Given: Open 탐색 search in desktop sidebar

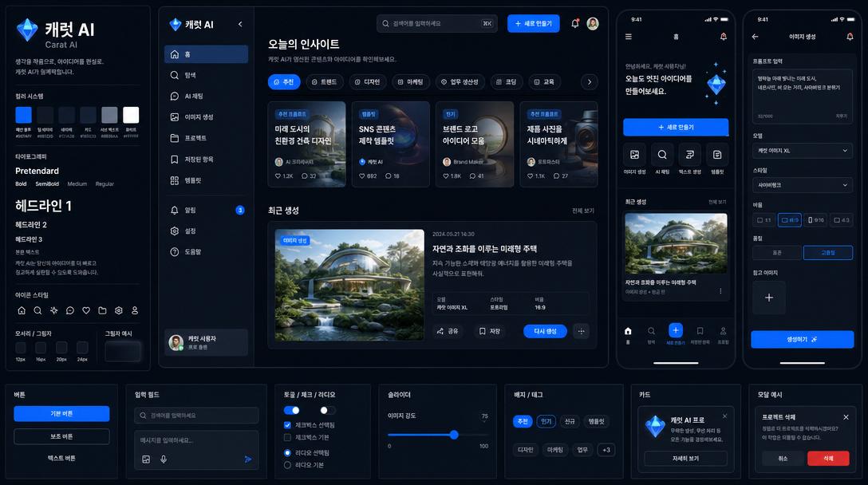Looking at the screenshot, I should tap(206, 75).
